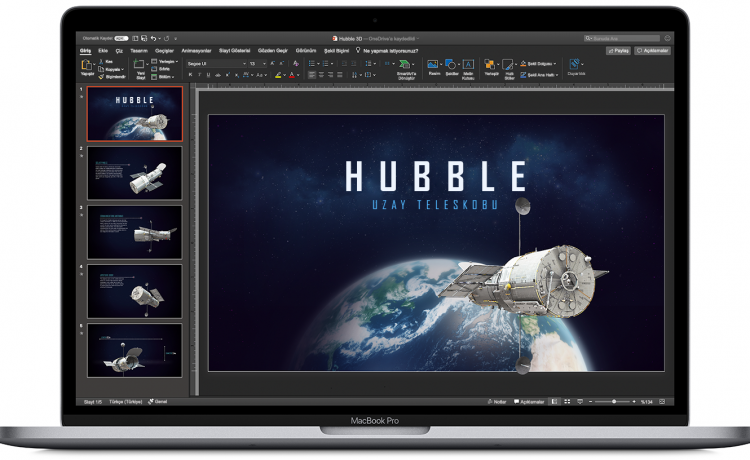Open the Slayt Gösterisi ribbon tab
Screen dimensions: 750x460
pos(234,50)
